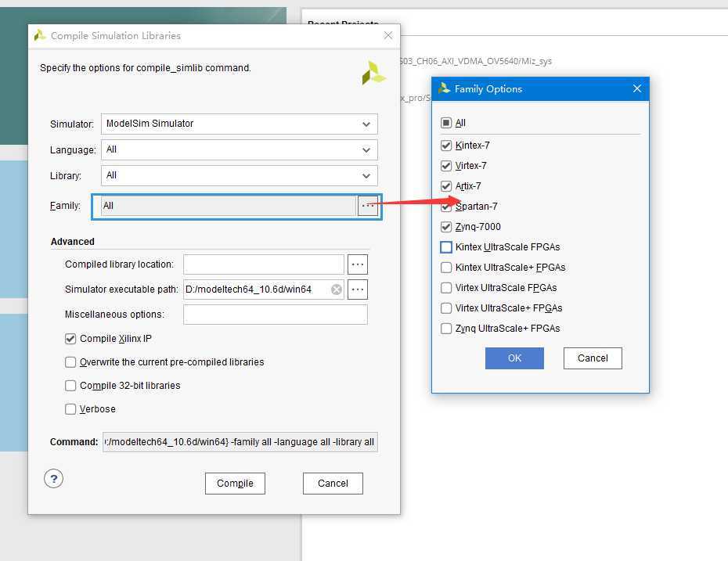
Task: Open help with the question mark icon
Action: point(53,478)
